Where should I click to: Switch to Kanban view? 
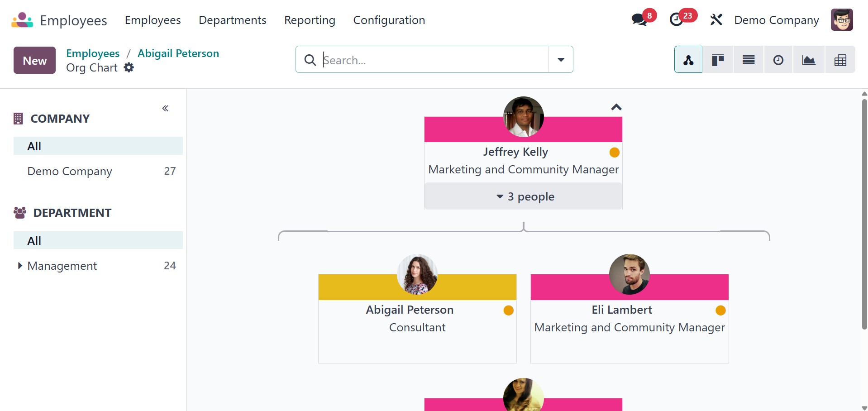click(x=718, y=60)
